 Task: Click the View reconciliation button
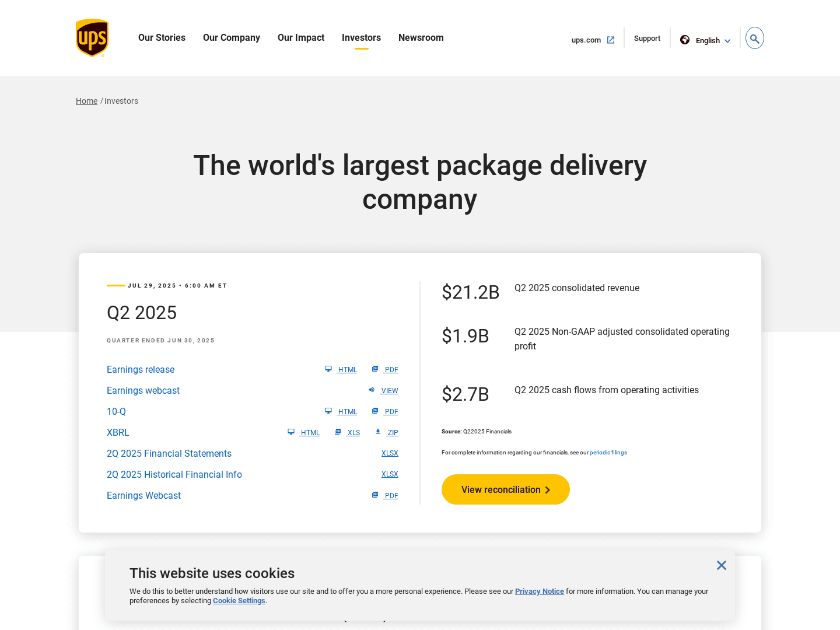click(x=505, y=489)
